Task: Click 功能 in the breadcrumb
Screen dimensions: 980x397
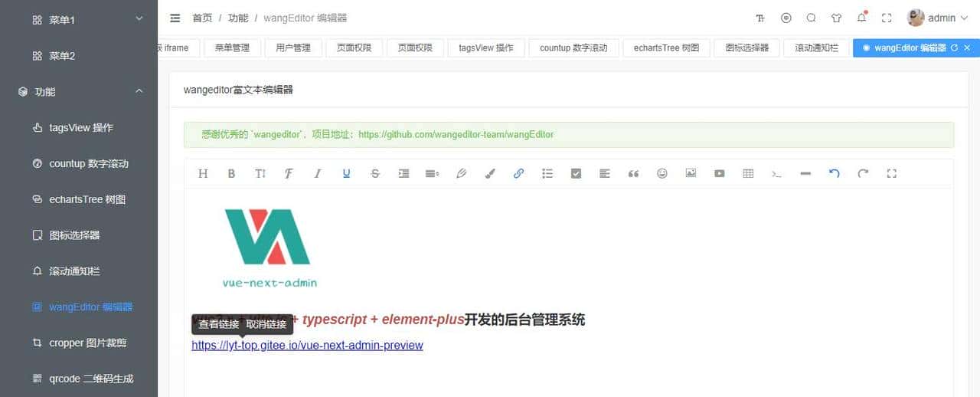Action: pos(238,18)
